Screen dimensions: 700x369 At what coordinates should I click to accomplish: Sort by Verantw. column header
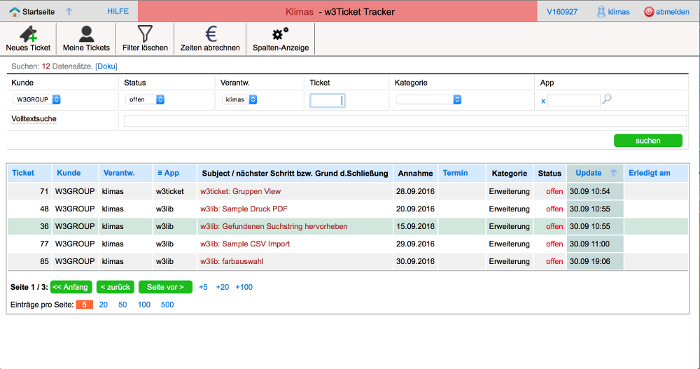click(119, 173)
